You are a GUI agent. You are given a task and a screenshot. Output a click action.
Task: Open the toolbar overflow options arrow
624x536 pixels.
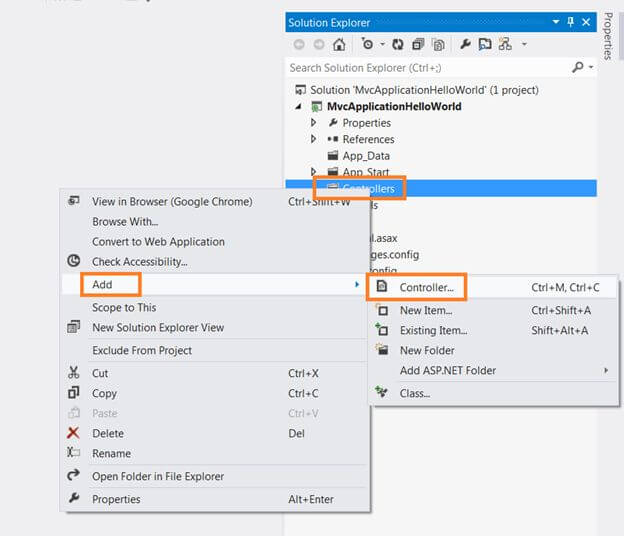[524, 44]
